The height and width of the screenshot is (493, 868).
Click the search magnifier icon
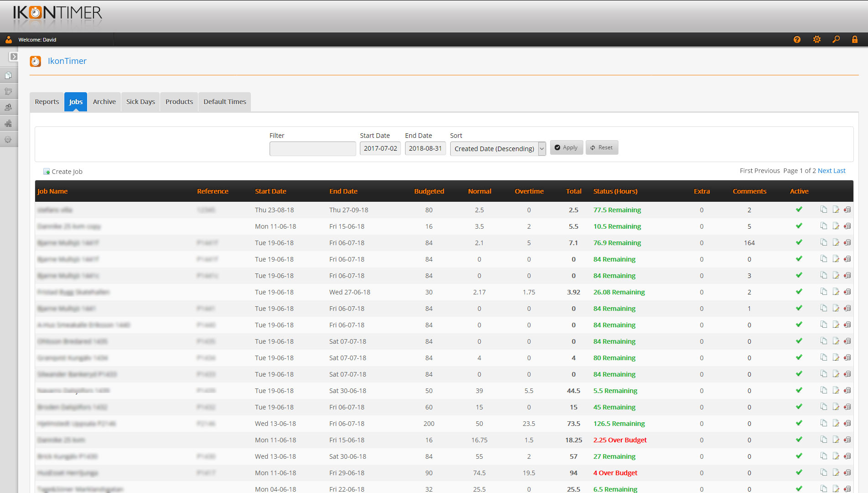coord(836,40)
